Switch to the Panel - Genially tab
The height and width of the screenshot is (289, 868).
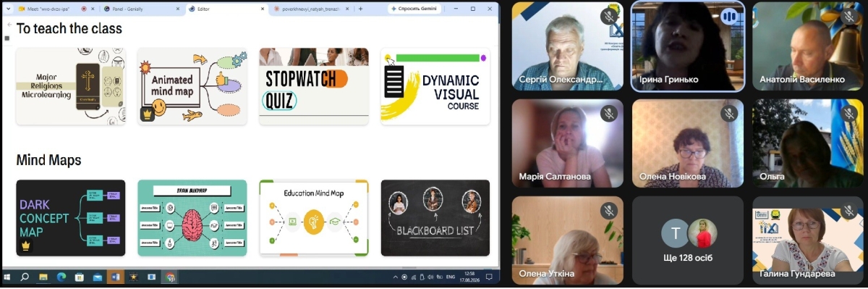pyautogui.click(x=137, y=9)
